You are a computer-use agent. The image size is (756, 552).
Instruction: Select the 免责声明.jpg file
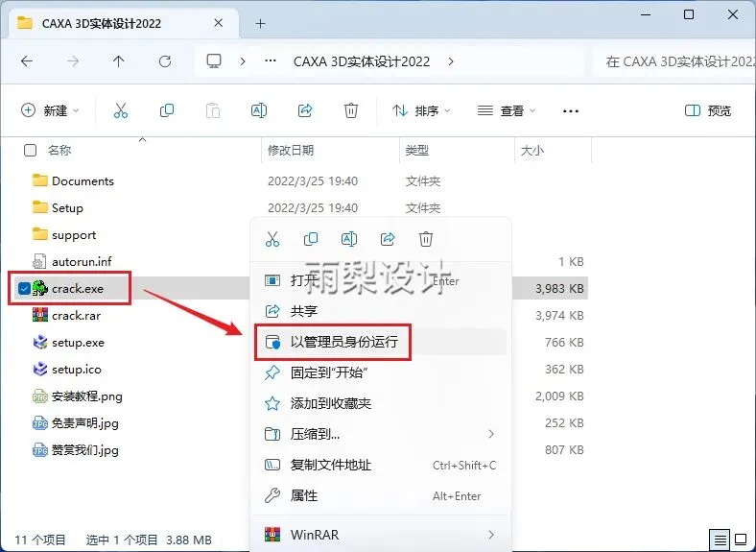(x=84, y=423)
